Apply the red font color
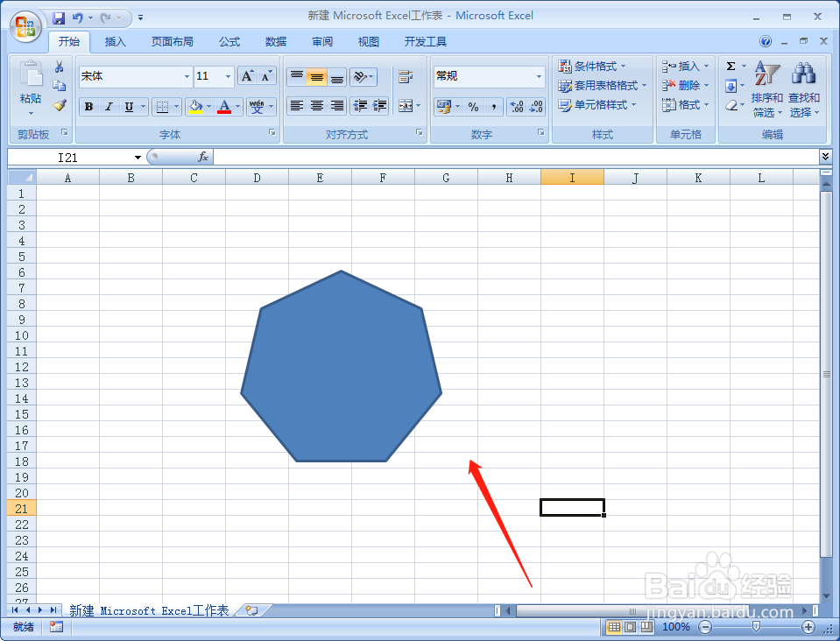 click(x=225, y=107)
